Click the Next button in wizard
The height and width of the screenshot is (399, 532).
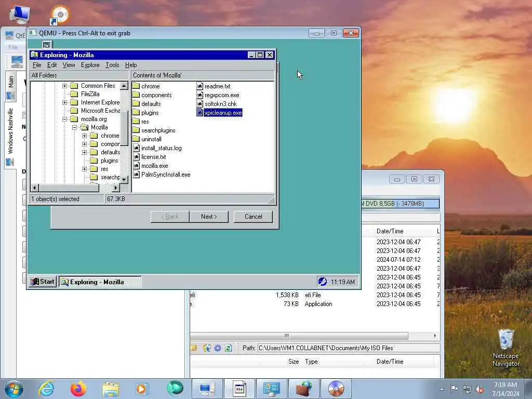(x=209, y=217)
